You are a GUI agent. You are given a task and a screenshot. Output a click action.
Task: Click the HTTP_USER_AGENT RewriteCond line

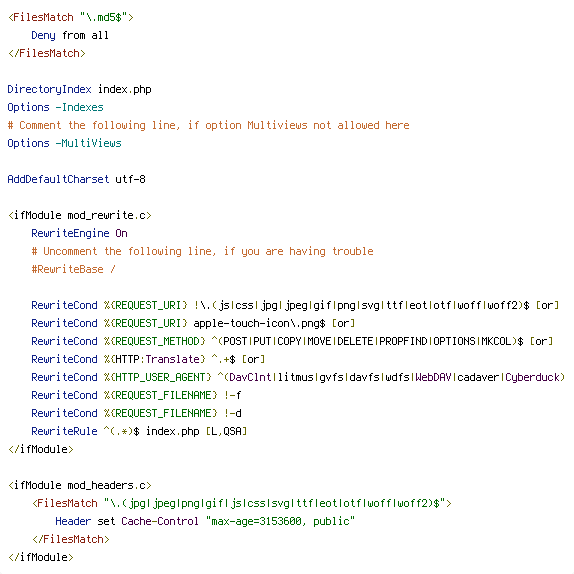click(x=298, y=377)
